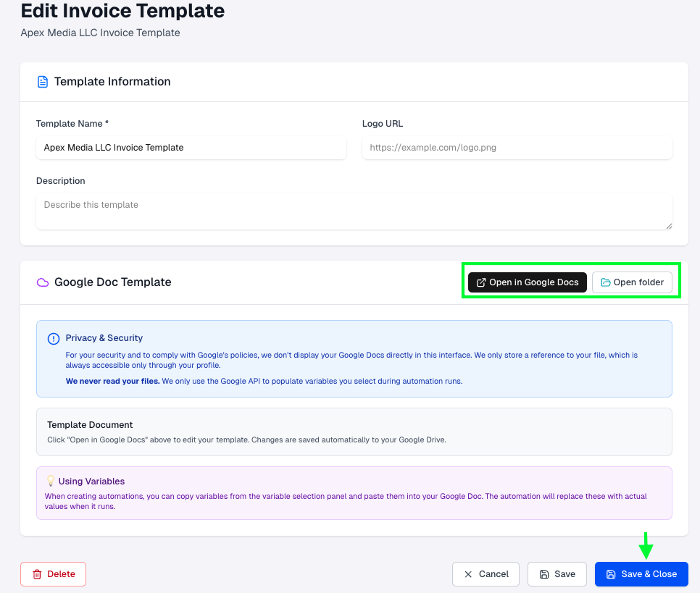
Task: Click the lightbulb icon next to Using Variables
Action: pyautogui.click(x=51, y=481)
